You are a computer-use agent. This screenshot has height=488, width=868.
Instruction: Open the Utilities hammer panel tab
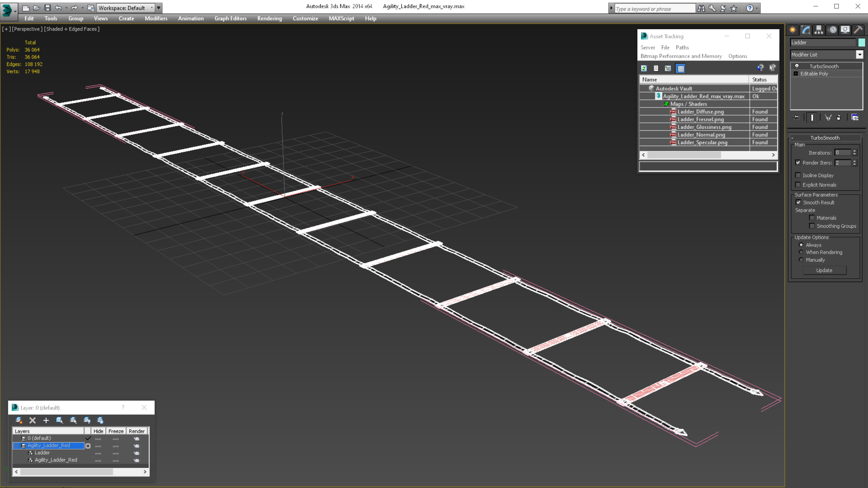point(858,30)
